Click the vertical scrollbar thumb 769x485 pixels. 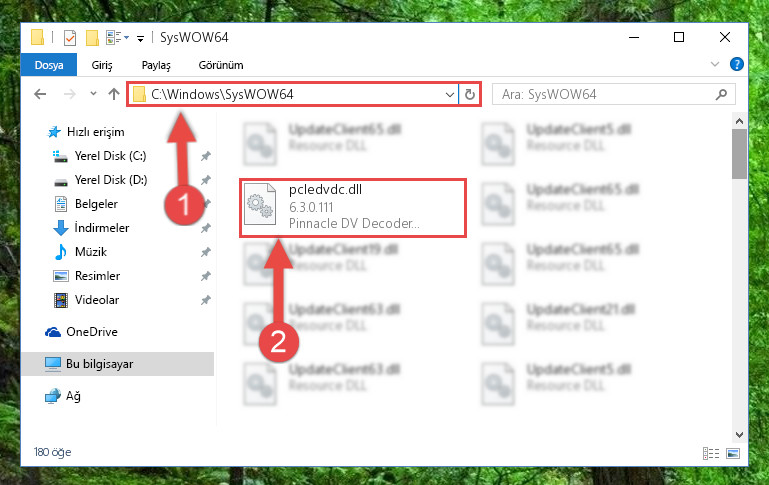pyautogui.click(x=739, y=153)
